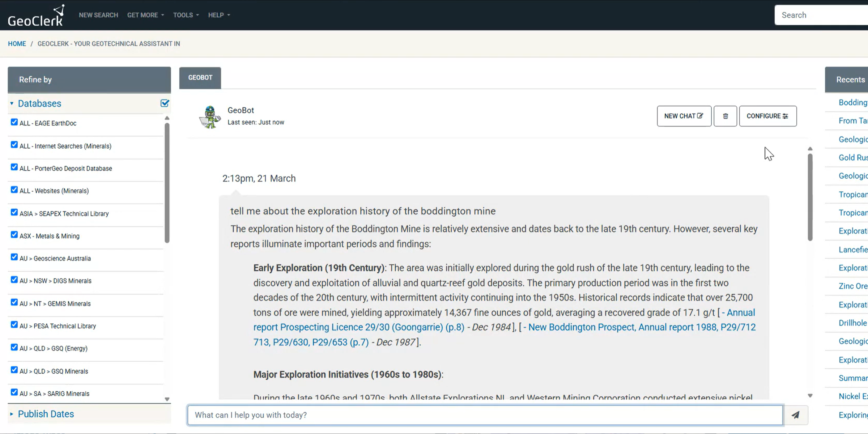Screen dimensions: 868x434
Task: Open the Lancefie... recent chat
Action: 853,250
